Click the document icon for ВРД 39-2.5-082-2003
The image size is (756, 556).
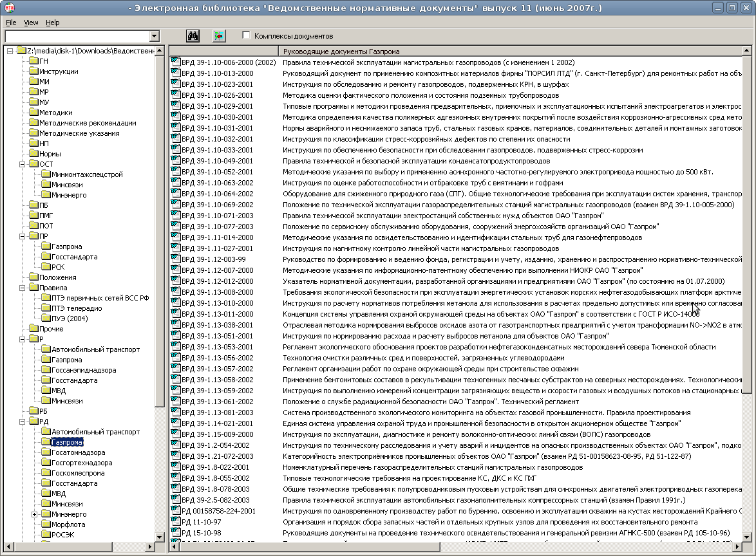click(176, 500)
